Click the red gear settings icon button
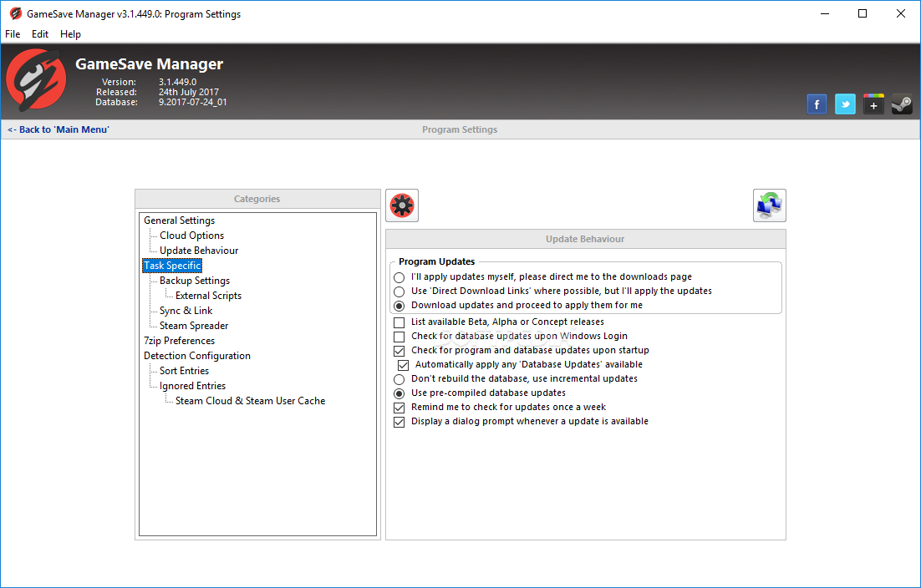Viewport: 921px width, 588px height. tap(402, 205)
